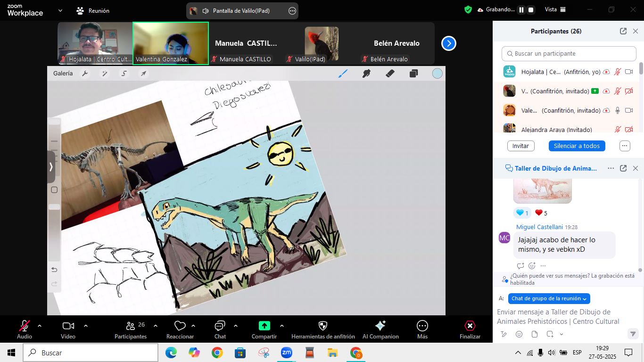
Task: Add emoji reaction to Miguel's message
Action: tap(532, 266)
